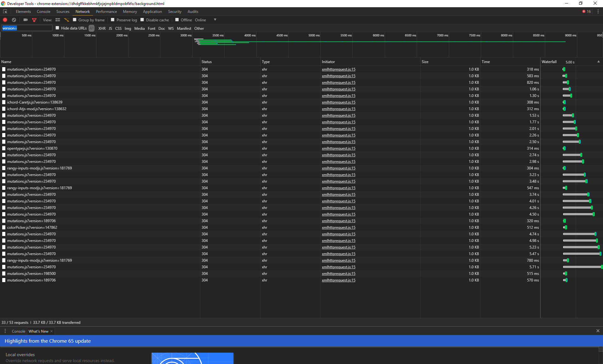Stop recording network log
Image resolution: width=603 pixels, height=364 pixels.
click(x=5, y=20)
